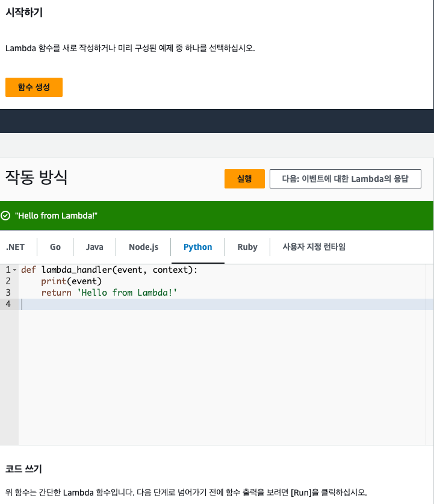The height and width of the screenshot is (504, 434).
Task: Click the 함수 생성 button
Action: tap(34, 87)
